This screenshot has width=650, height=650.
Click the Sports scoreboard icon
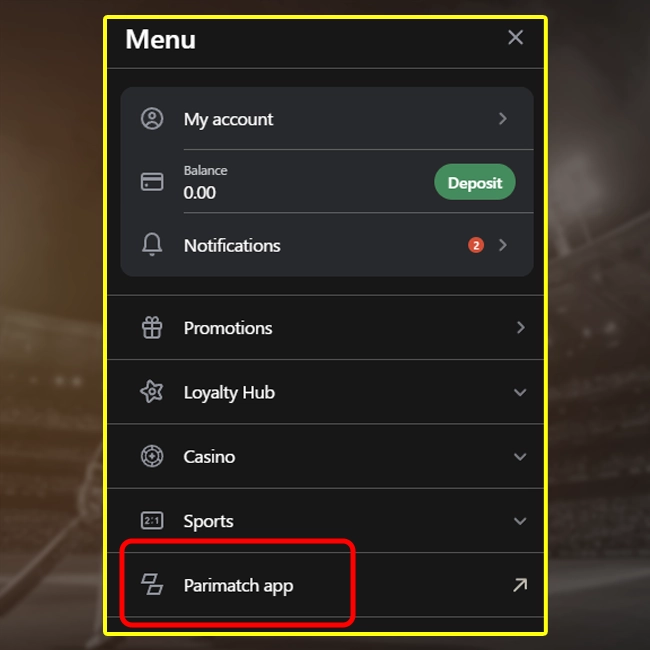pos(152,521)
